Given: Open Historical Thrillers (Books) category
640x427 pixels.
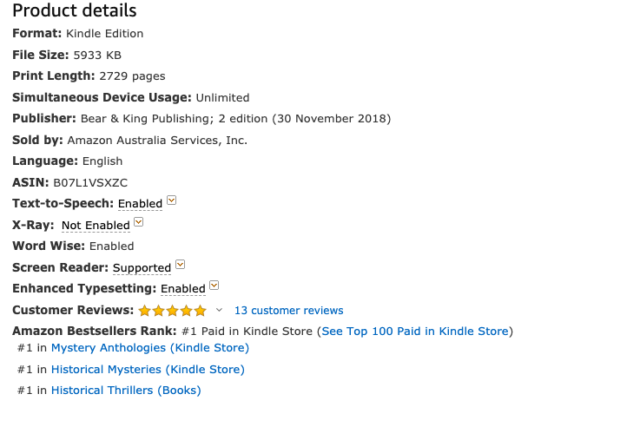Looking at the screenshot, I should click(x=125, y=390).
